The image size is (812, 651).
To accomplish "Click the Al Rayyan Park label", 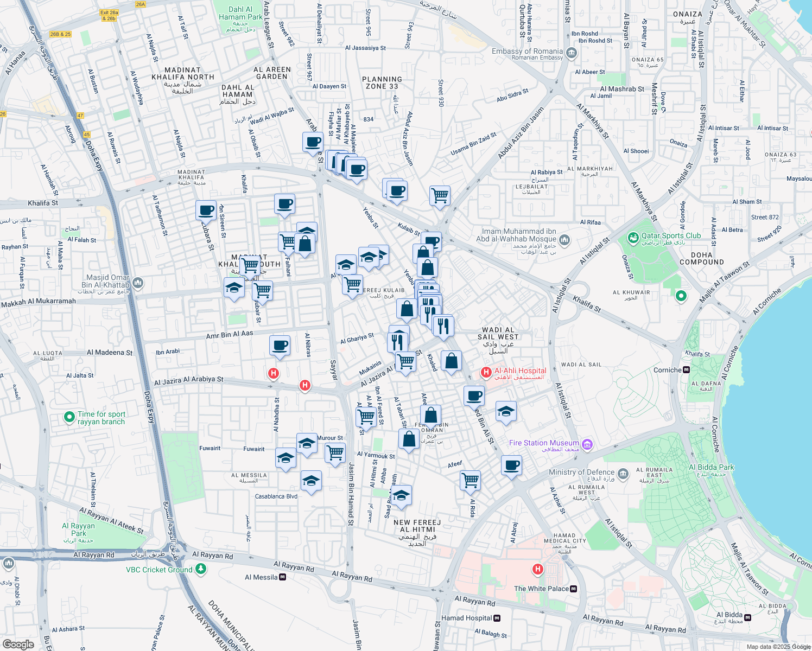I will click(x=79, y=529).
